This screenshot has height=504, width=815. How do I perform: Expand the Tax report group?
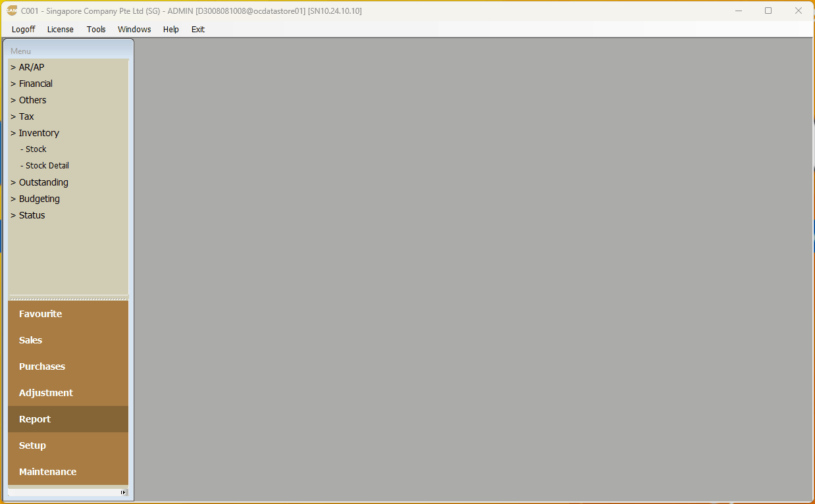pyautogui.click(x=22, y=116)
